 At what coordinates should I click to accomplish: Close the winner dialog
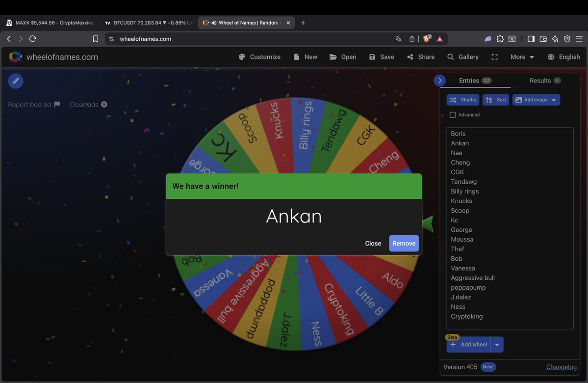point(373,244)
